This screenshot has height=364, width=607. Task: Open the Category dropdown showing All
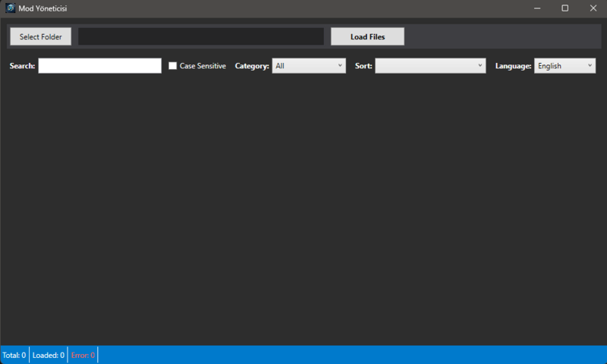pyautogui.click(x=309, y=66)
